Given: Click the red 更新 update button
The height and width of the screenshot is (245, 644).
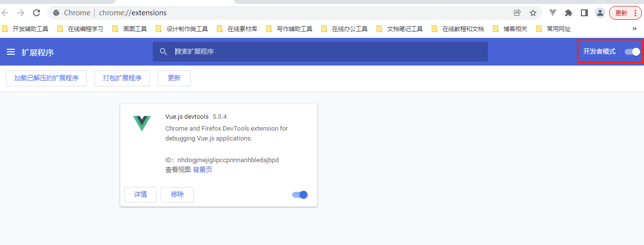Looking at the screenshot, I should pos(626,13).
